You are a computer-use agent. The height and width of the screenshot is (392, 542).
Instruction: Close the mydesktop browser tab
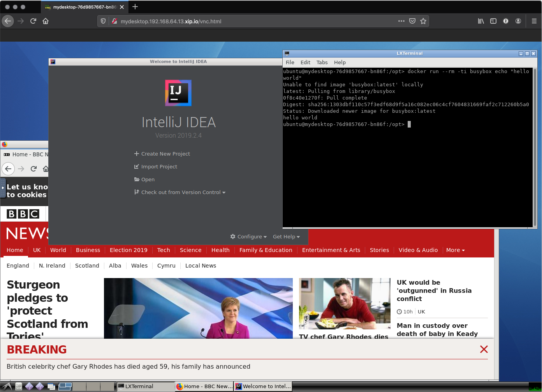pos(122,7)
